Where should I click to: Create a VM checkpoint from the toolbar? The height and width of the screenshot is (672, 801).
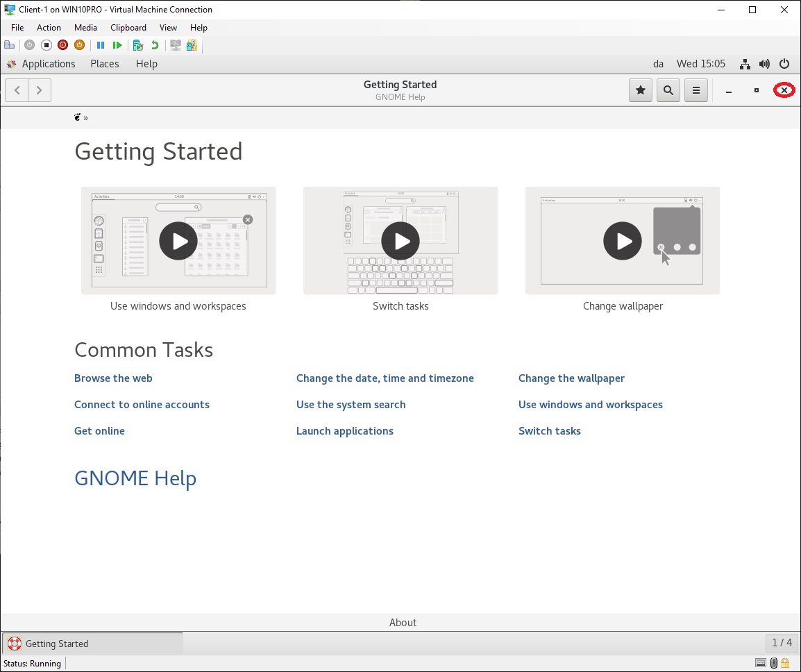click(x=138, y=45)
